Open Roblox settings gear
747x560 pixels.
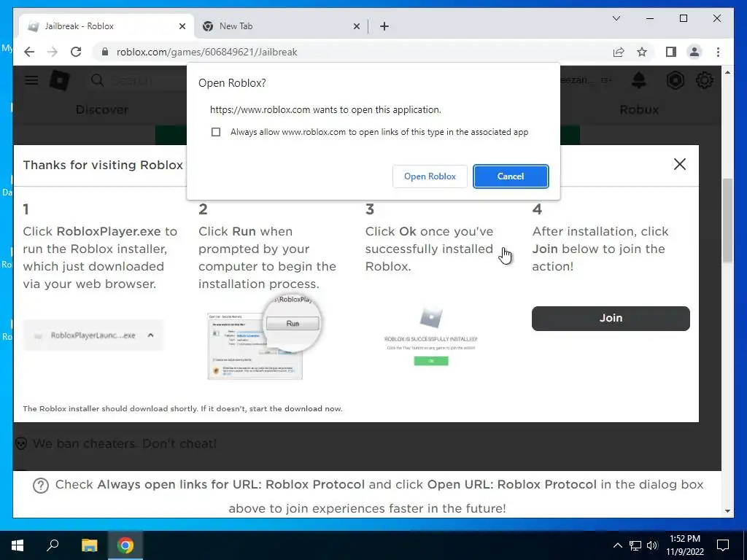click(705, 80)
